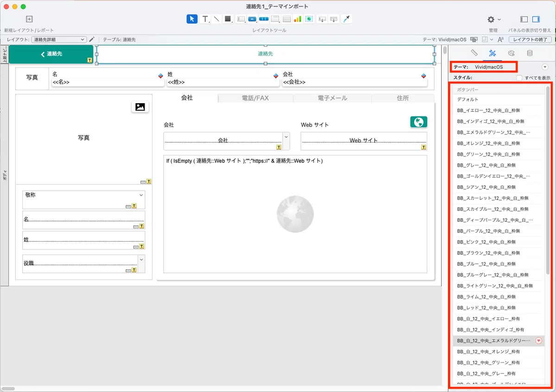
Task: Select the 住所 tab
Action: click(403, 98)
